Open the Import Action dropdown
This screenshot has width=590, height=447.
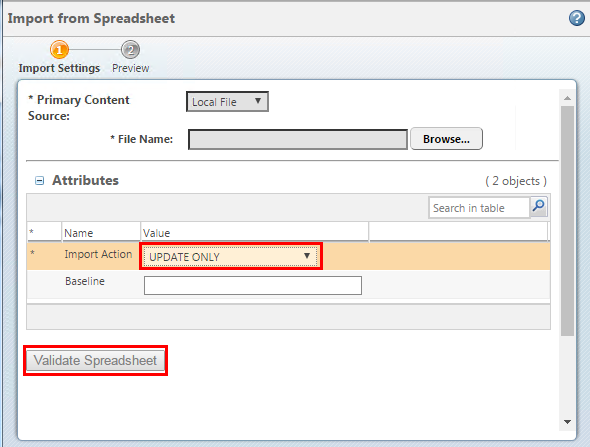[x=231, y=257]
